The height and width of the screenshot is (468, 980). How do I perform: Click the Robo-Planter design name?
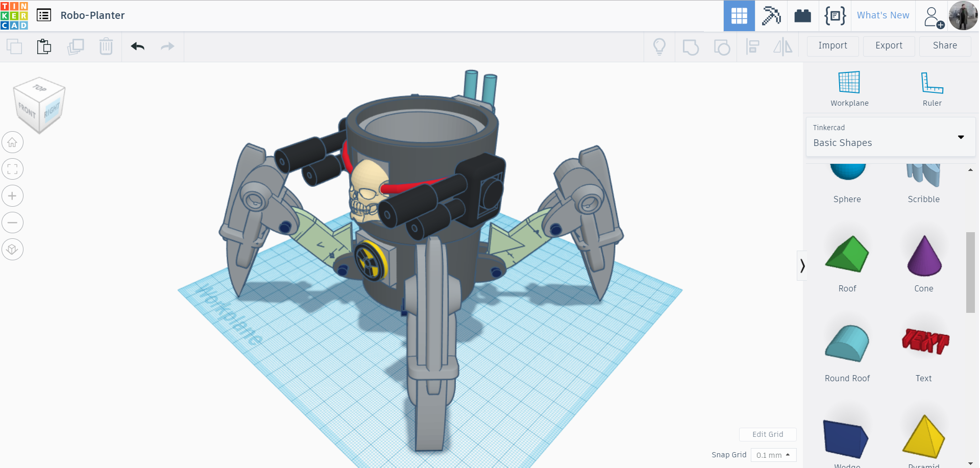click(92, 15)
